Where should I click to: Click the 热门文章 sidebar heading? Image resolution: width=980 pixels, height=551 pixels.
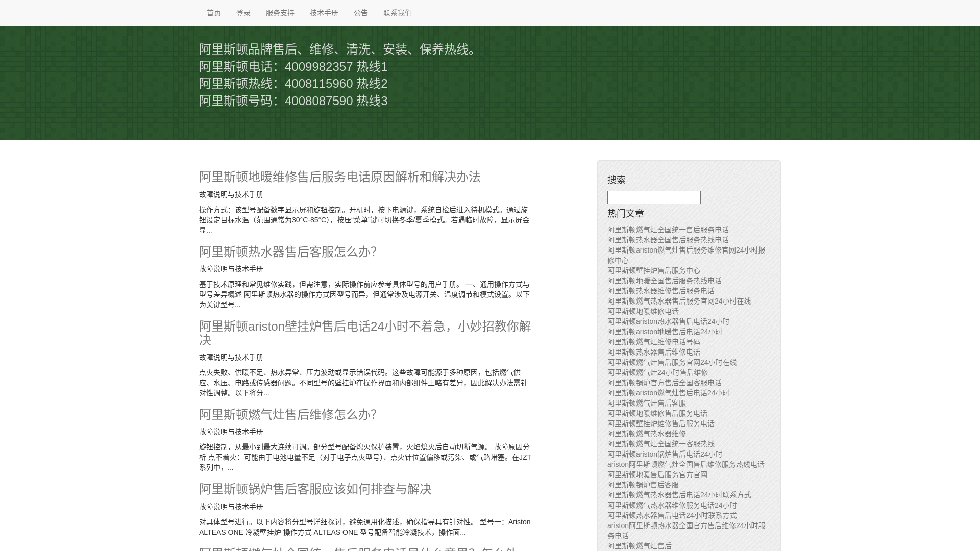(626, 213)
